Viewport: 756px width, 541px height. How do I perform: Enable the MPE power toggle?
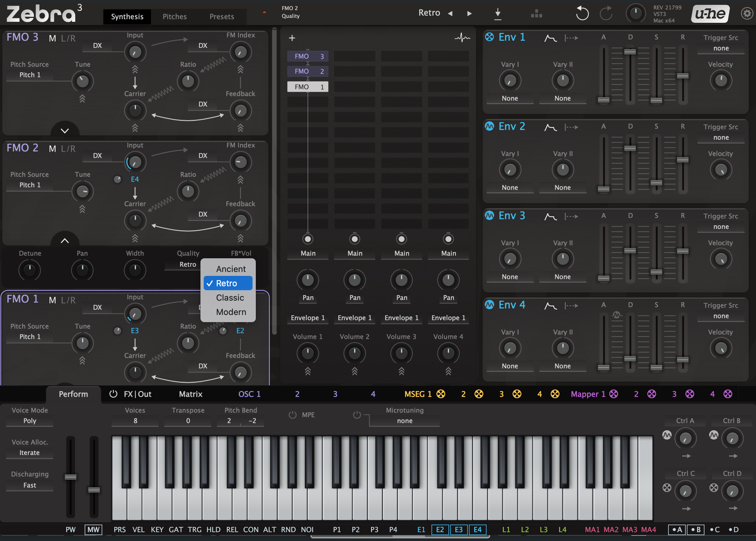(292, 415)
